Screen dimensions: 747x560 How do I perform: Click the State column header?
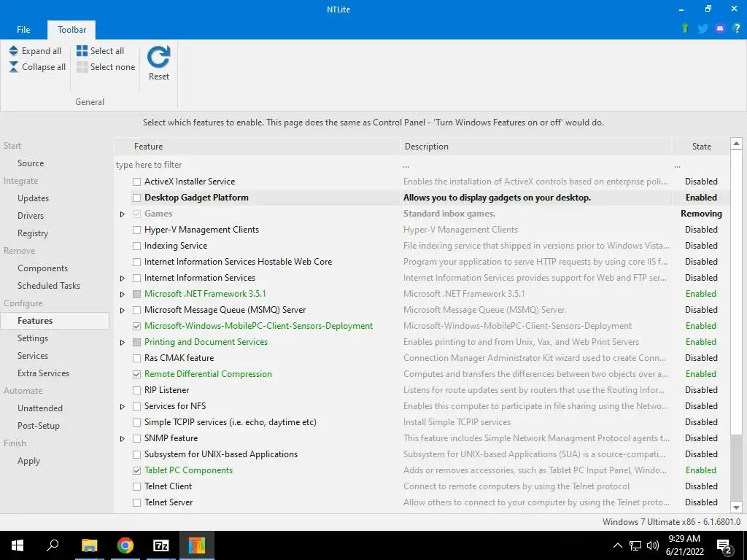tap(701, 146)
